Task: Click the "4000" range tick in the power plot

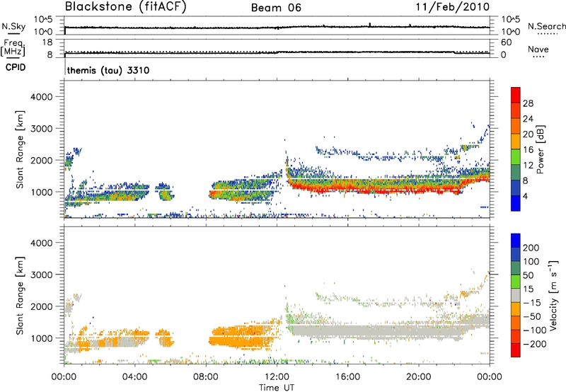Action: pyautogui.click(x=41, y=97)
